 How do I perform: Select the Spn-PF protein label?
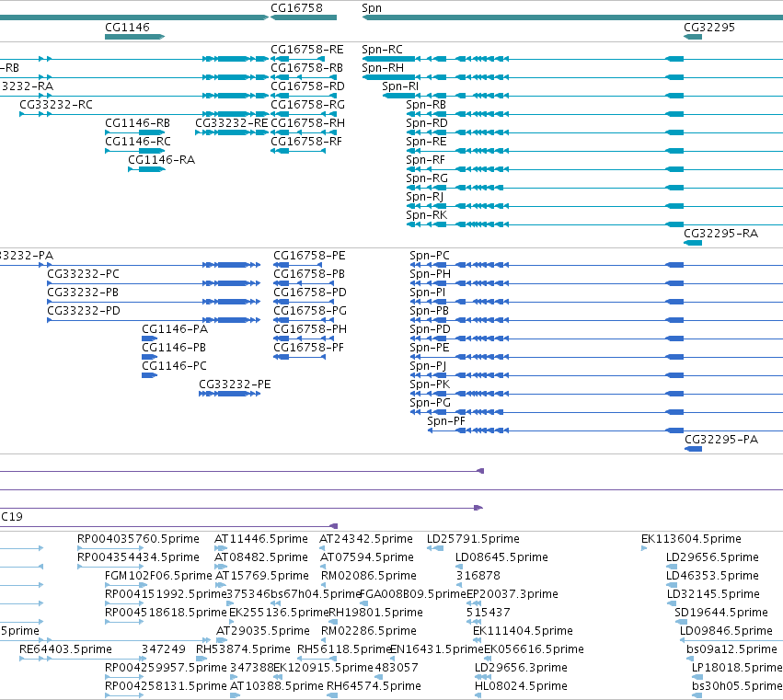coord(446,422)
